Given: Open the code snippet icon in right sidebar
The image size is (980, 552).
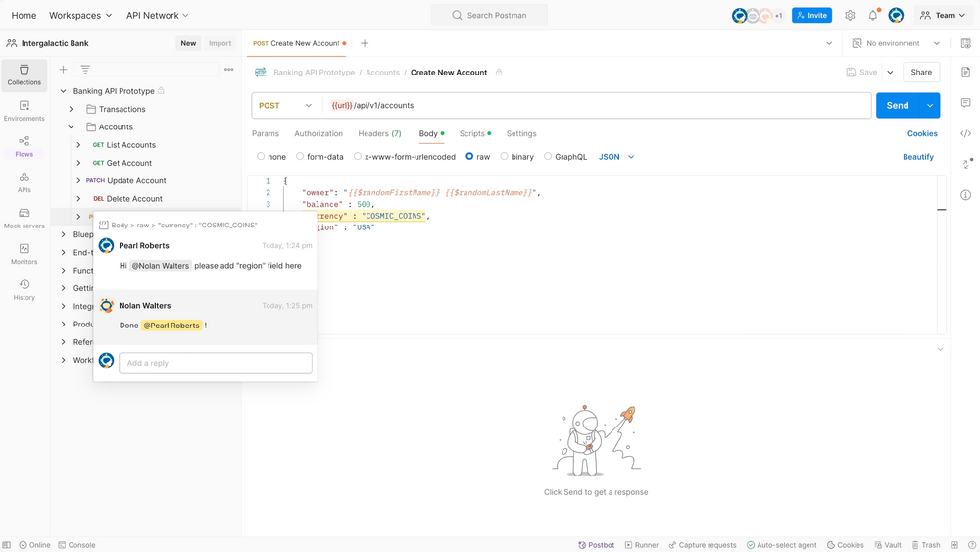Looking at the screenshot, I should [x=965, y=133].
